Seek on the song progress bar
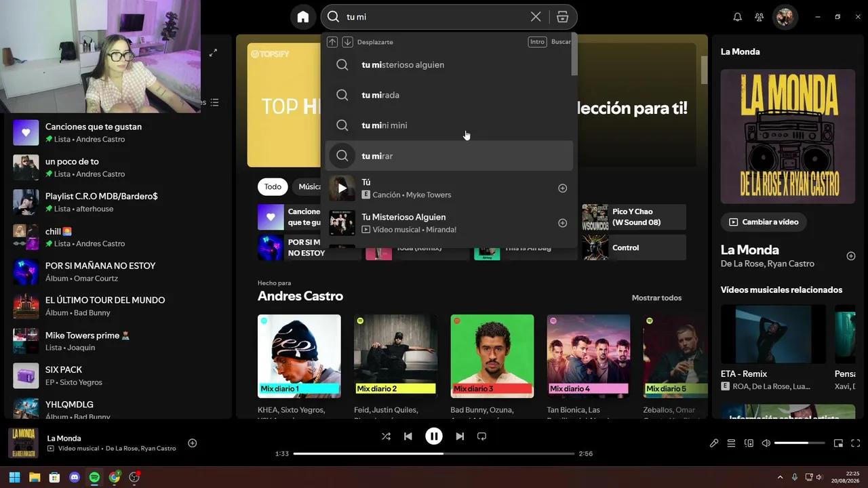The height and width of the screenshot is (488, 868). [x=434, y=453]
